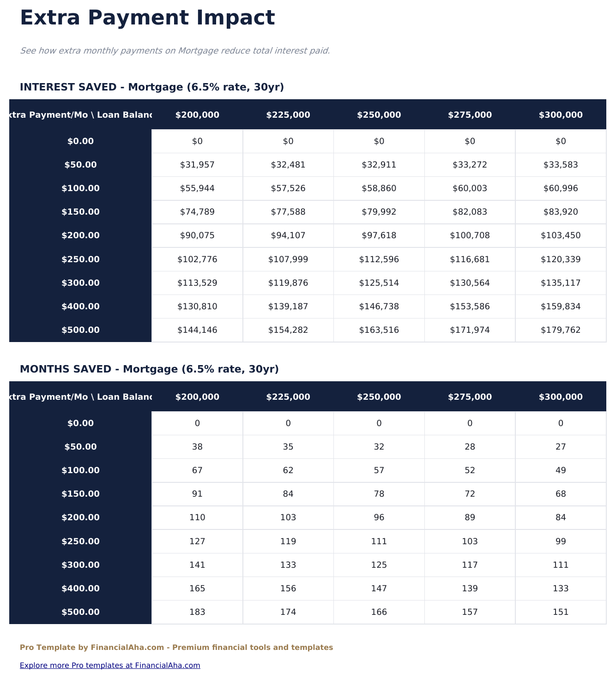Click the $300,000 column header in interest table
Viewport: 616px width, 679px height.
click(561, 115)
